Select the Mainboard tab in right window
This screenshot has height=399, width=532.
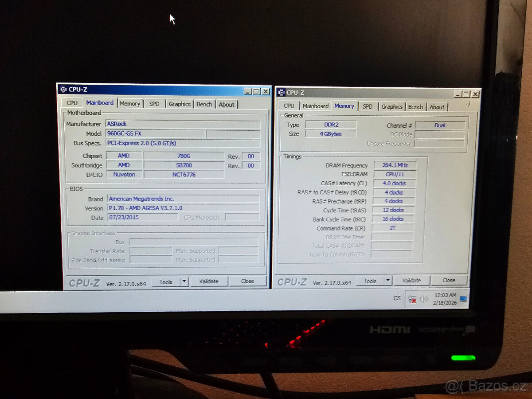point(316,106)
